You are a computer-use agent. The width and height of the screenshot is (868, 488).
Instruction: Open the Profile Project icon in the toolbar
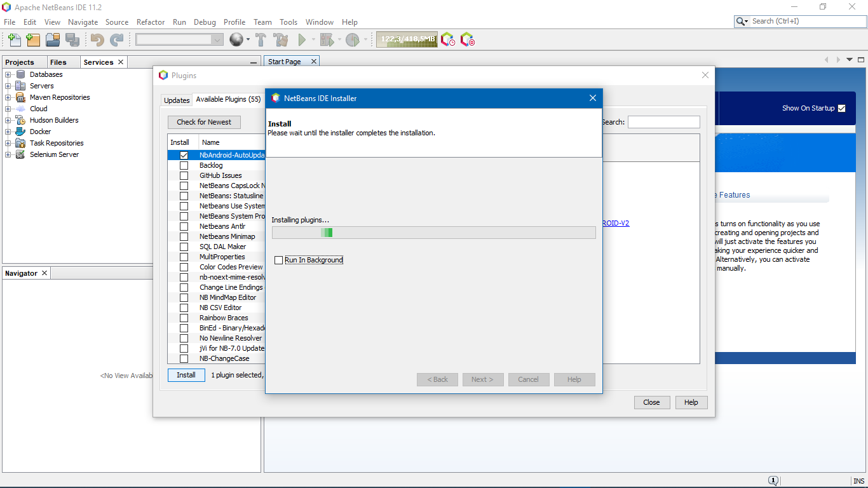tap(353, 39)
